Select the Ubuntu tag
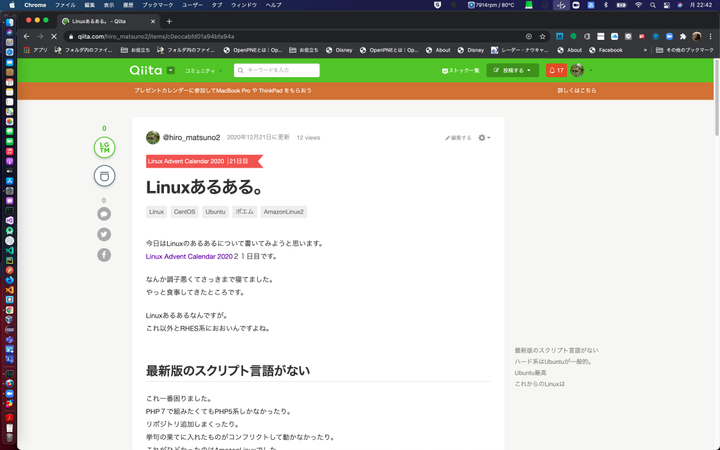720x450 pixels. [x=215, y=212]
